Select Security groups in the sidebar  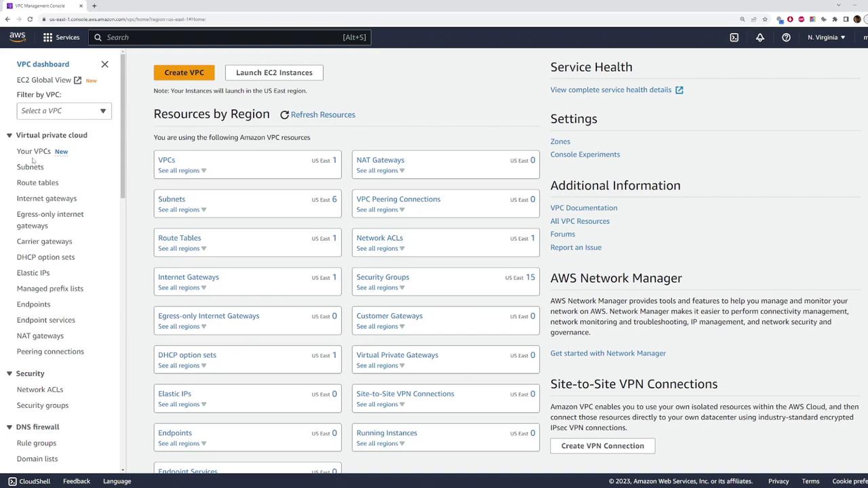pos(42,405)
